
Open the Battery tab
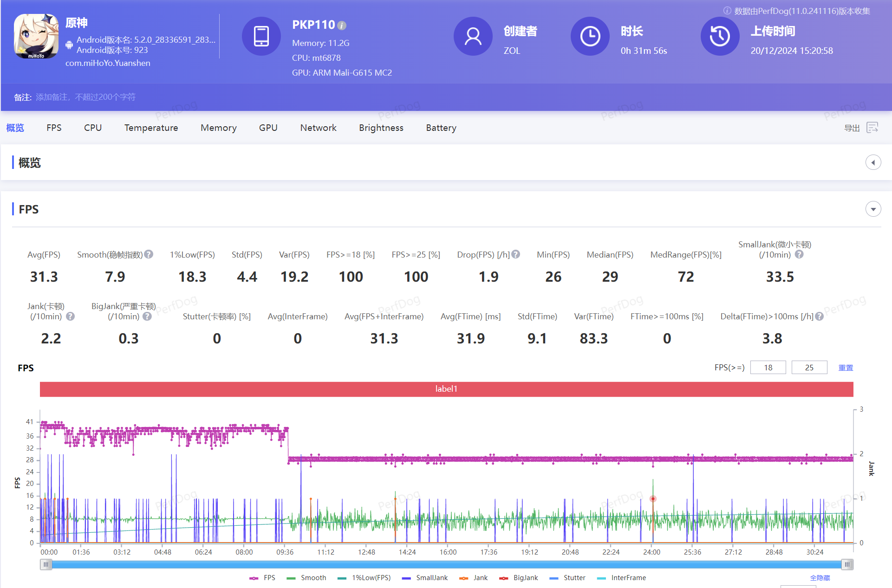[441, 128]
